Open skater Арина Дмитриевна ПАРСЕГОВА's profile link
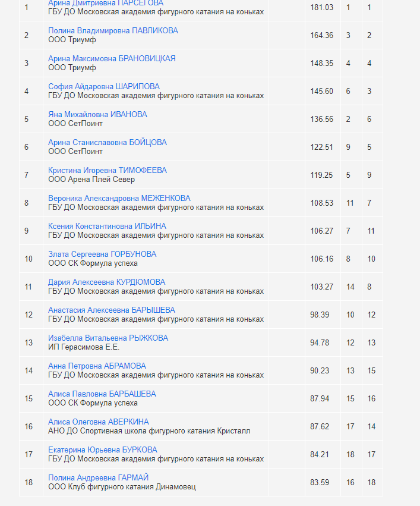Screen dimensions: 420x506 [x=105, y=3]
